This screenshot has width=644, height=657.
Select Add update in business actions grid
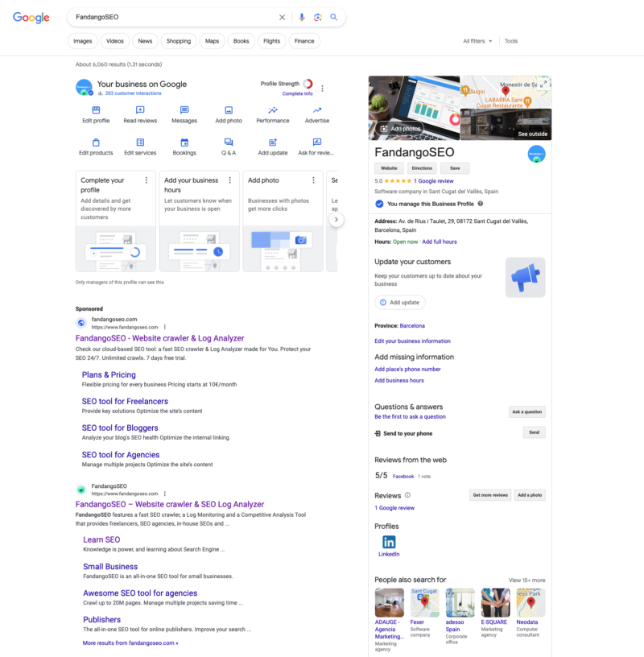point(273,147)
